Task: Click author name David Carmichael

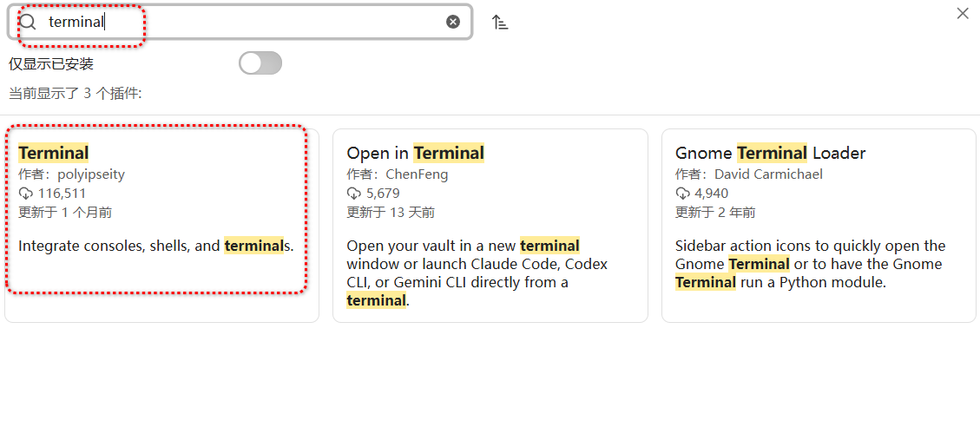Action: click(768, 174)
